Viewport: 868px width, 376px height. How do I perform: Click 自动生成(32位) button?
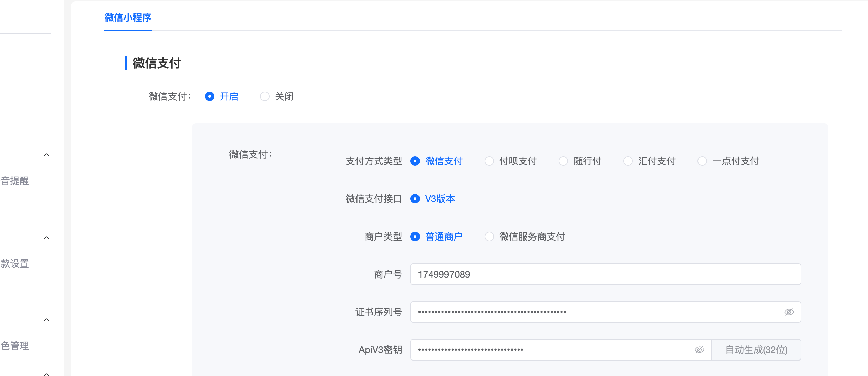(756, 350)
